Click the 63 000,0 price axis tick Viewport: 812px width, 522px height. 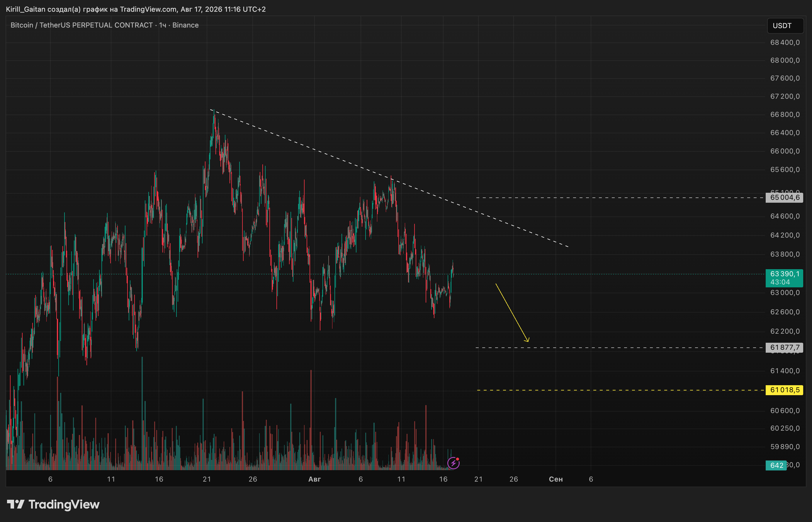(x=785, y=293)
